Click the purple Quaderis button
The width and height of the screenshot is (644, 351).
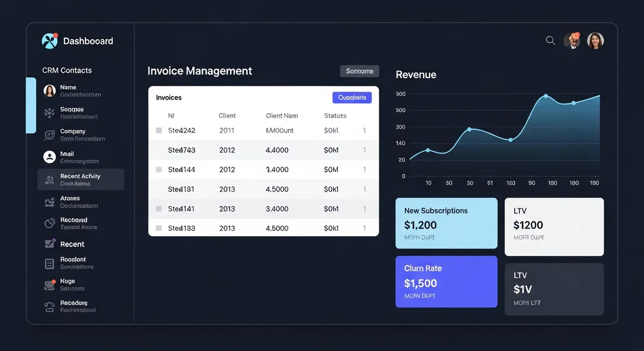[352, 98]
